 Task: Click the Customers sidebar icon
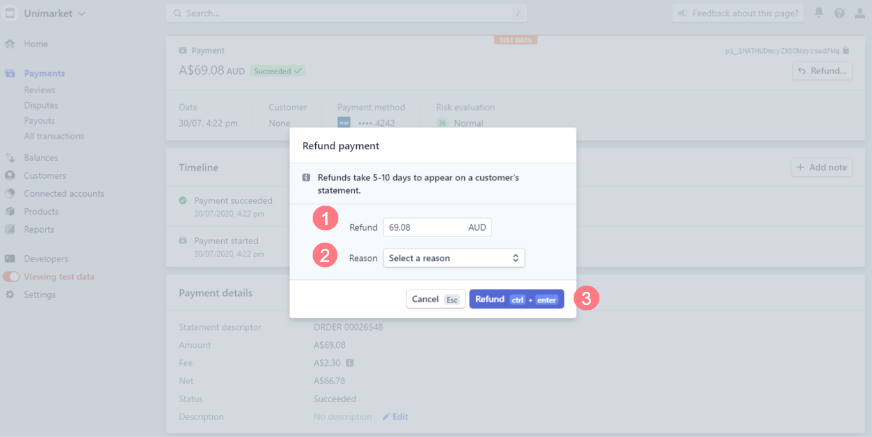coord(10,176)
